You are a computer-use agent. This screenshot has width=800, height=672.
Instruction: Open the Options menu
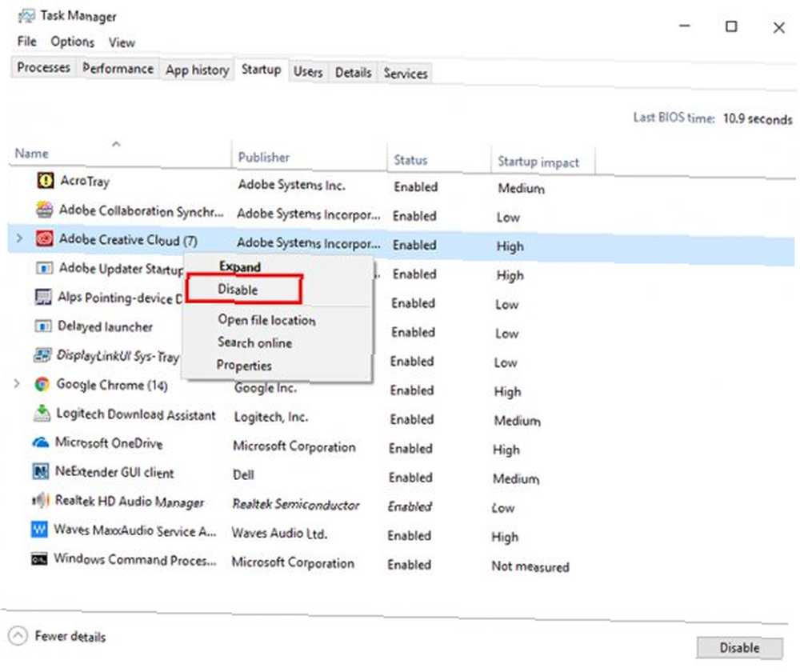tap(73, 42)
